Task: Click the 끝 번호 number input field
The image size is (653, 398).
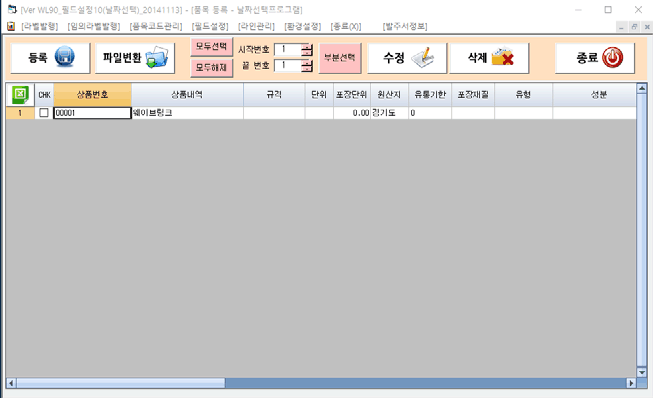Action: [288, 66]
